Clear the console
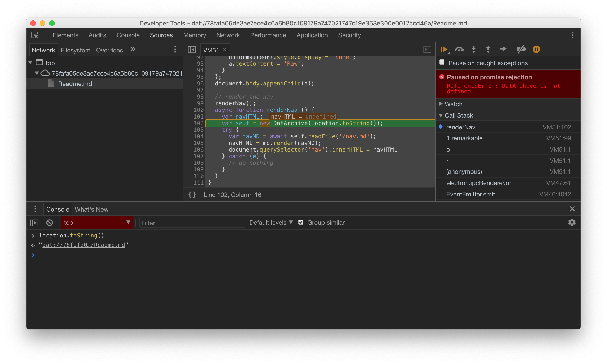The height and width of the screenshot is (364, 607). (x=49, y=222)
